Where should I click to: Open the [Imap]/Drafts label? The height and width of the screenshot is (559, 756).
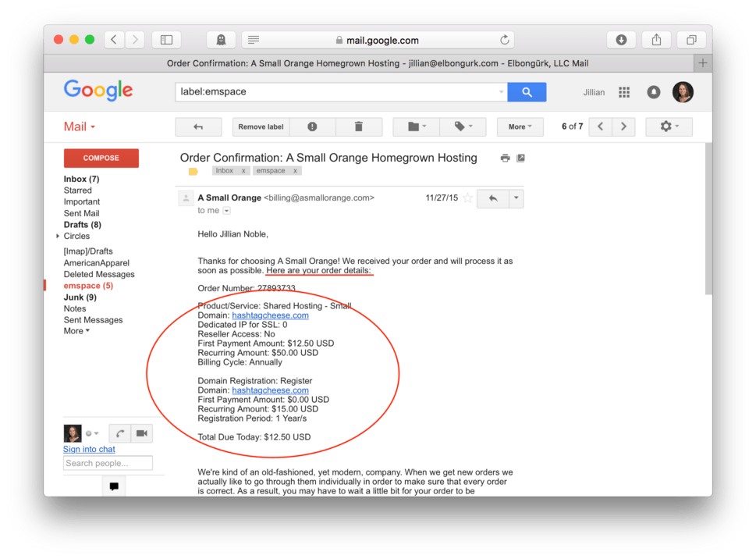(88, 251)
